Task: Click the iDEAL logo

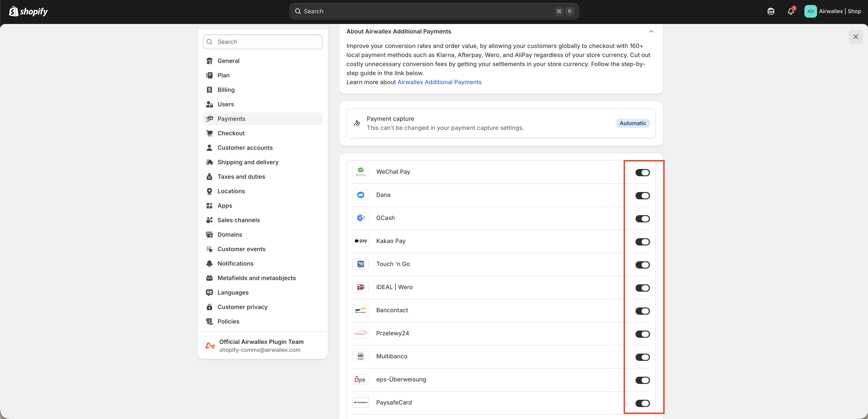Action: 360,288
